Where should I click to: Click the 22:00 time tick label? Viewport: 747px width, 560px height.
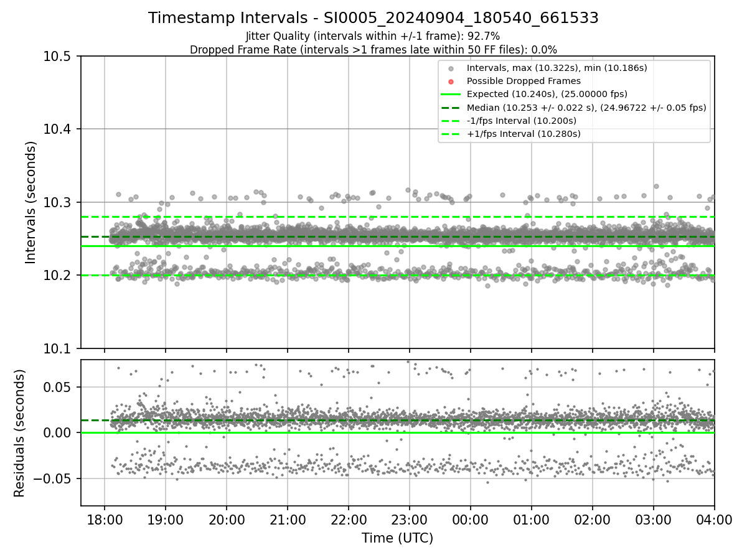349,519
